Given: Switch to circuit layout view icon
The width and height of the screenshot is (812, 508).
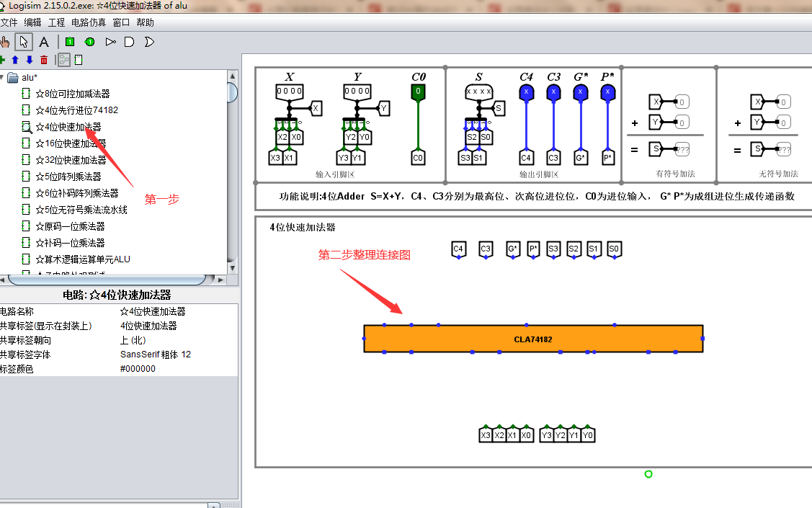Looking at the screenshot, I should pos(63,60).
